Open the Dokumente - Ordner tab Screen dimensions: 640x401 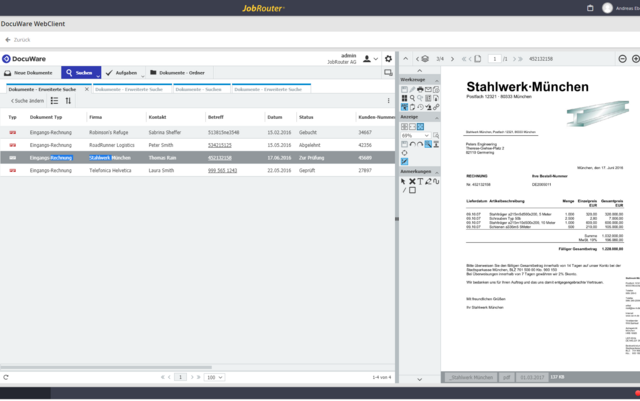pyautogui.click(x=177, y=73)
